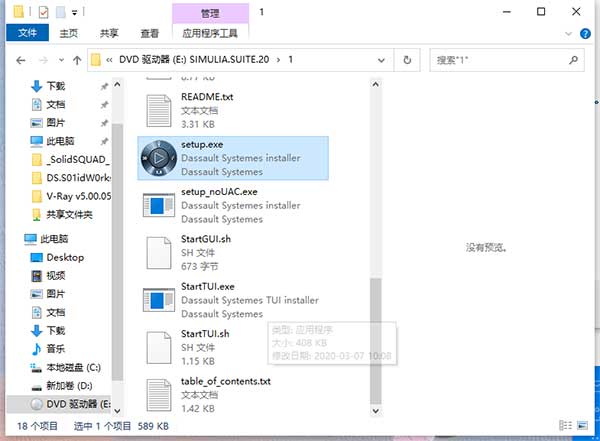This screenshot has width=600, height=441.
Task: Click the breadcrumb chevron before folder 1
Action: [278, 60]
